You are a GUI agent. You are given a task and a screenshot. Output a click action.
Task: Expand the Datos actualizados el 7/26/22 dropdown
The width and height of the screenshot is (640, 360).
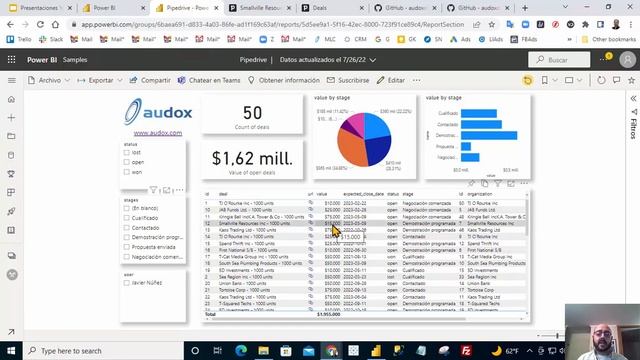pyautogui.click(x=328, y=60)
